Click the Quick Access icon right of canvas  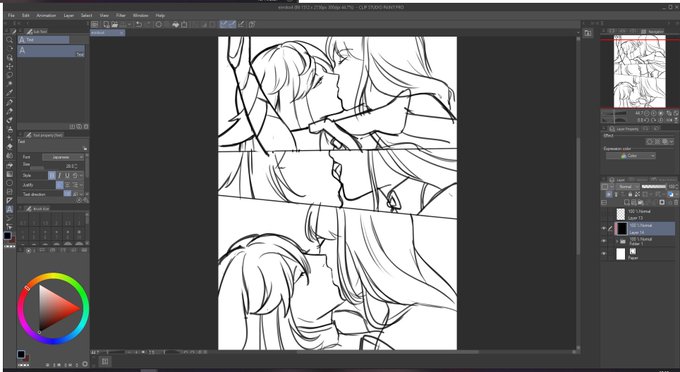click(588, 33)
